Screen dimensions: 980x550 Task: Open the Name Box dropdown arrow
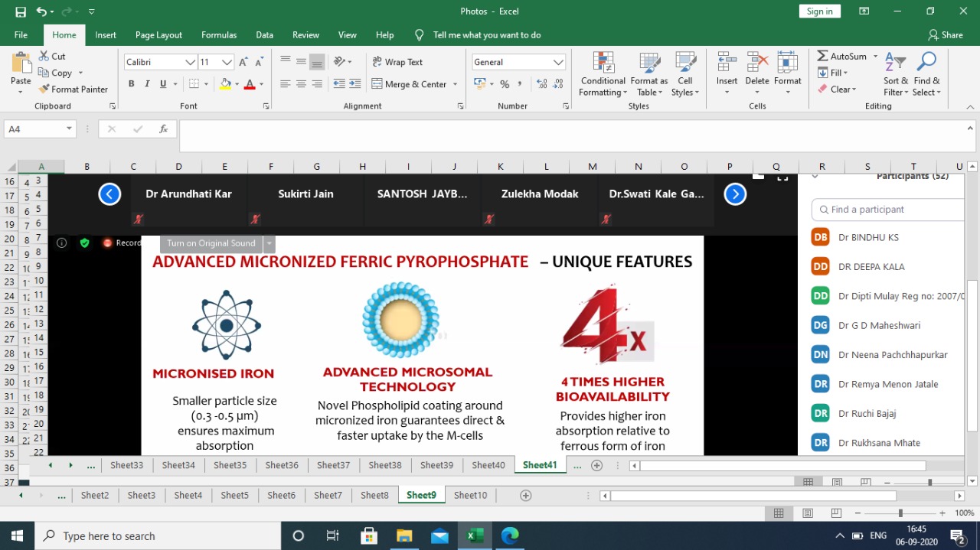69,129
